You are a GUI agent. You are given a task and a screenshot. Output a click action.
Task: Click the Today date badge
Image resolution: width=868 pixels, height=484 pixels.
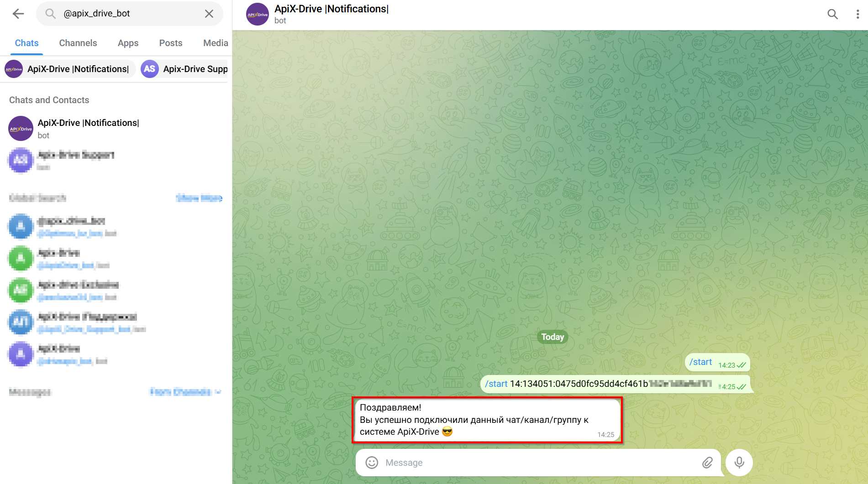552,337
